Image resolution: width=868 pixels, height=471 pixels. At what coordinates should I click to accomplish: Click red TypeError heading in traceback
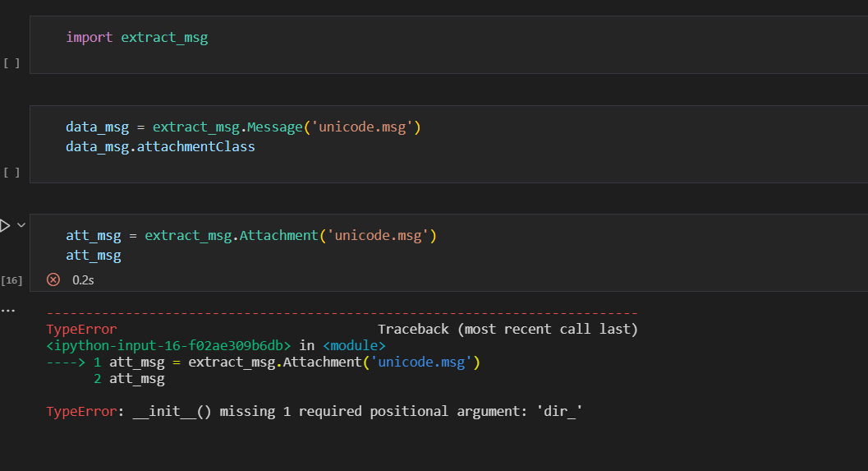click(x=82, y=329)
